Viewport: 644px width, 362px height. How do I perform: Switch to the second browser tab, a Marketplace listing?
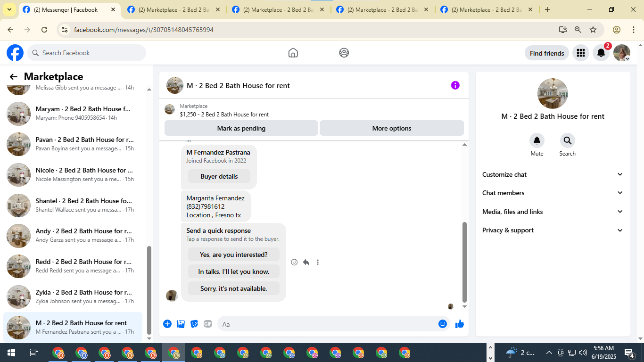174,10
